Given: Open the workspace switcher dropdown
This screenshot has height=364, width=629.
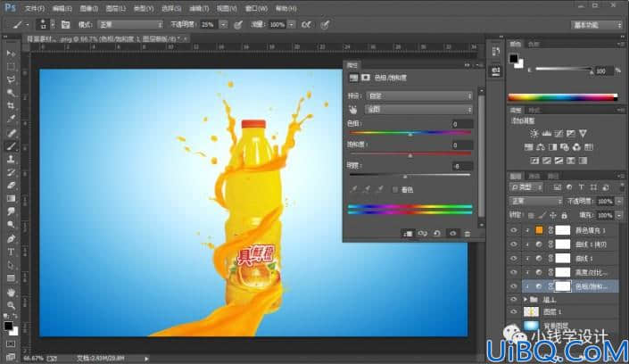Looking at the screenshot, I should (597, 25).
